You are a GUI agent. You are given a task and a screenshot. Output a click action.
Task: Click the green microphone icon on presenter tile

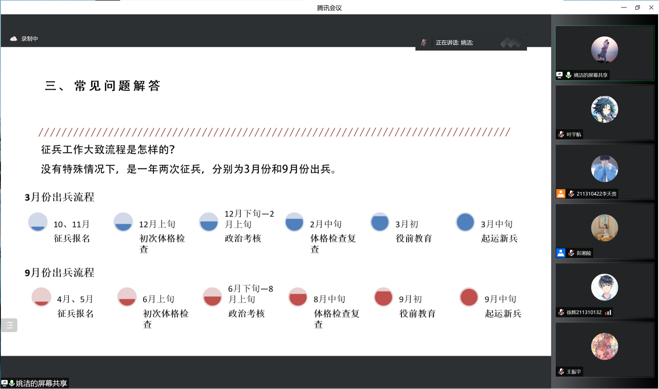(x=569, y=75)
